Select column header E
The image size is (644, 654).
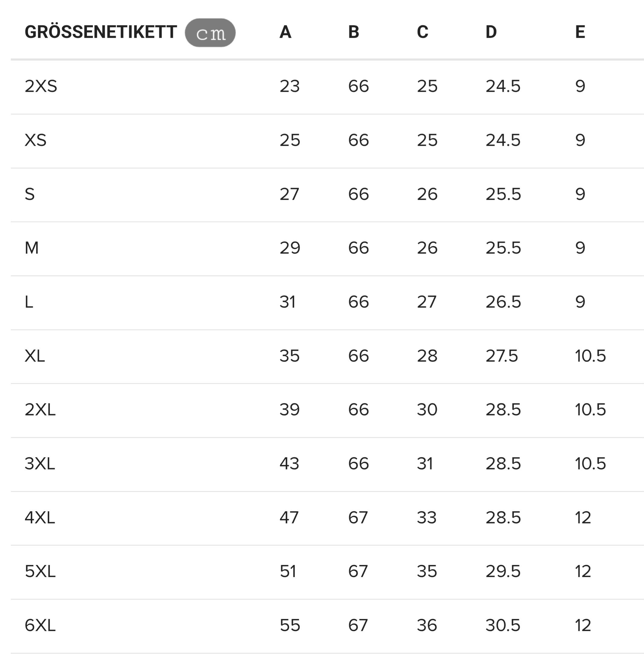coord(580,32)
